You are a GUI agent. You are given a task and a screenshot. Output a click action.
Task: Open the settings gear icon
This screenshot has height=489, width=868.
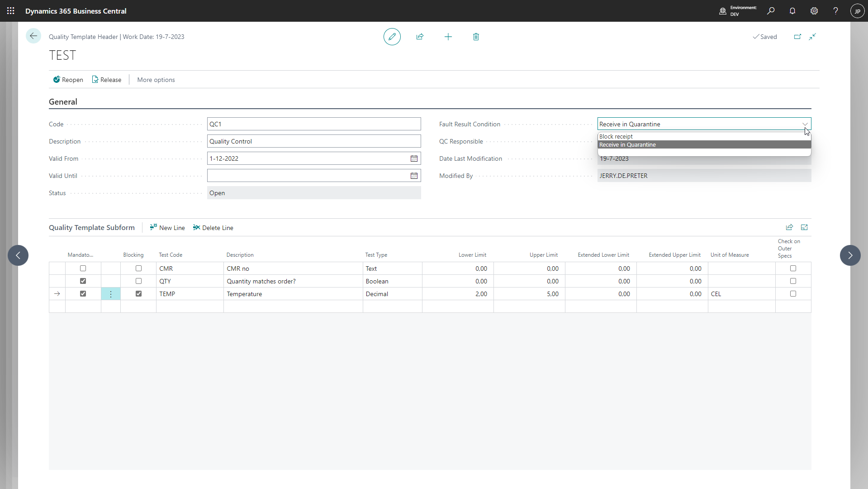(x=814, y=11)
